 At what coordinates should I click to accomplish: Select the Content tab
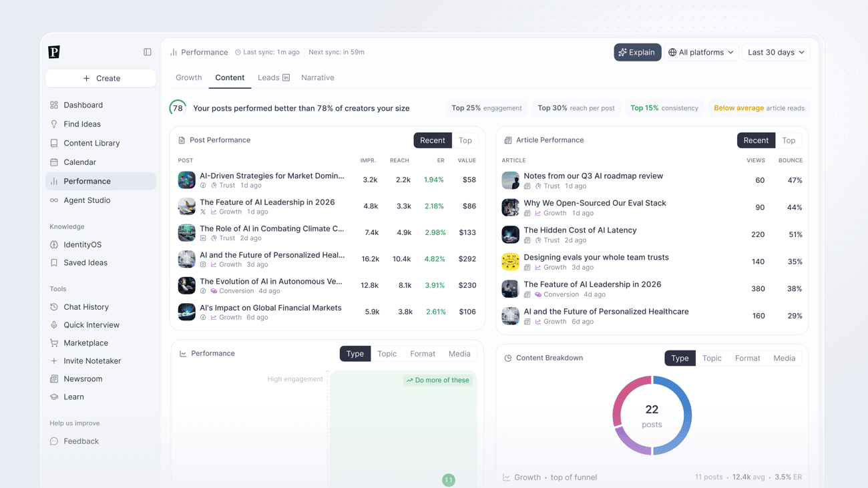click(230, 78)
